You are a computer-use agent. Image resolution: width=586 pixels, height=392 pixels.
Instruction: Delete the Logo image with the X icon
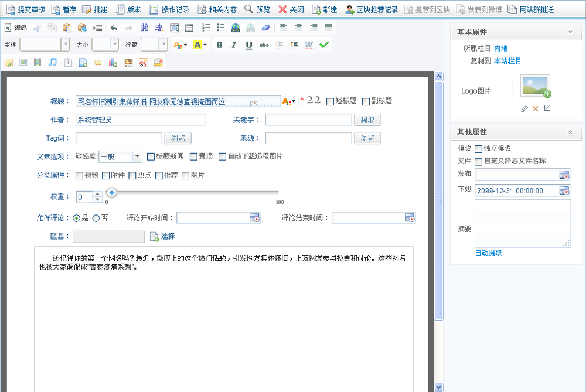tap(536, 108)
